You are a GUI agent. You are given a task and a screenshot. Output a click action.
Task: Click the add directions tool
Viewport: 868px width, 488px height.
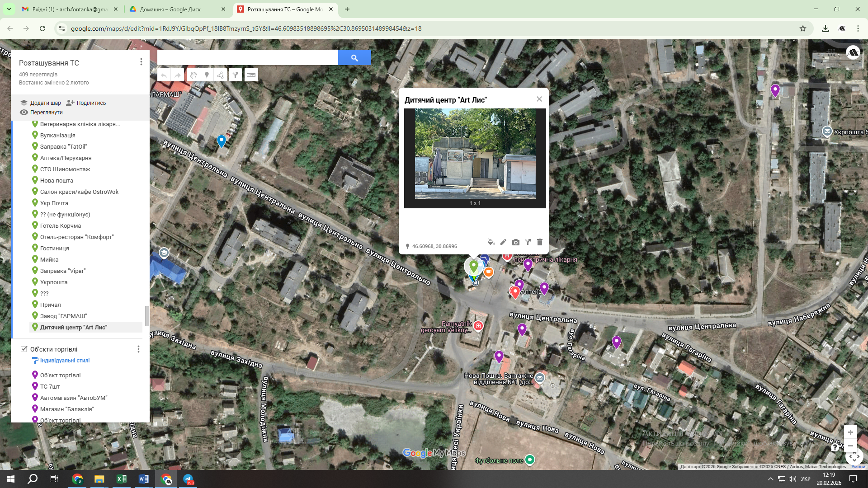(236, 75)
